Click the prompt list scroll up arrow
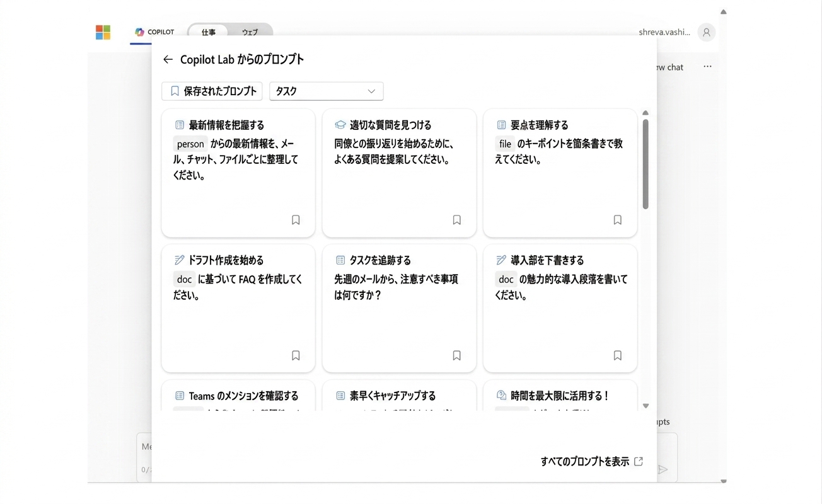 coord(645,113)
